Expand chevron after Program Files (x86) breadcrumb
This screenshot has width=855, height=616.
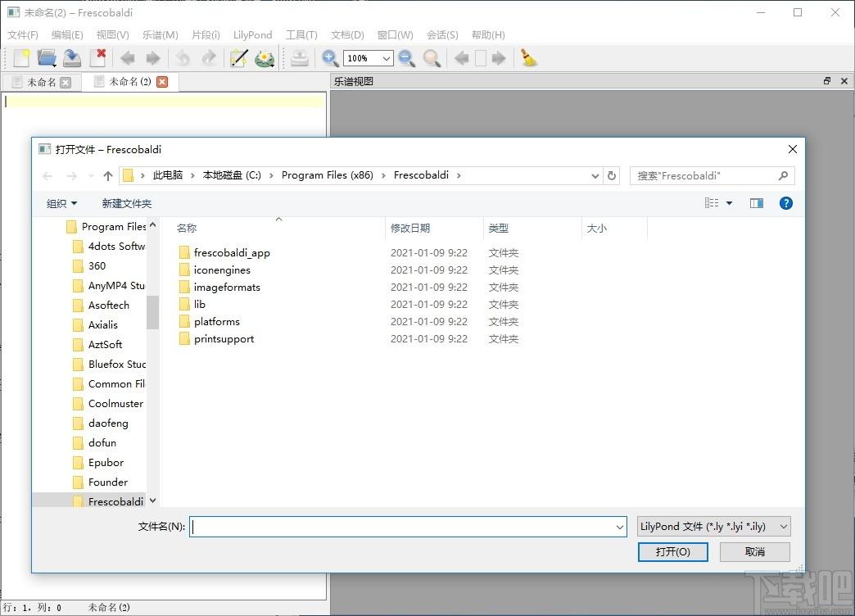[383, 175]
